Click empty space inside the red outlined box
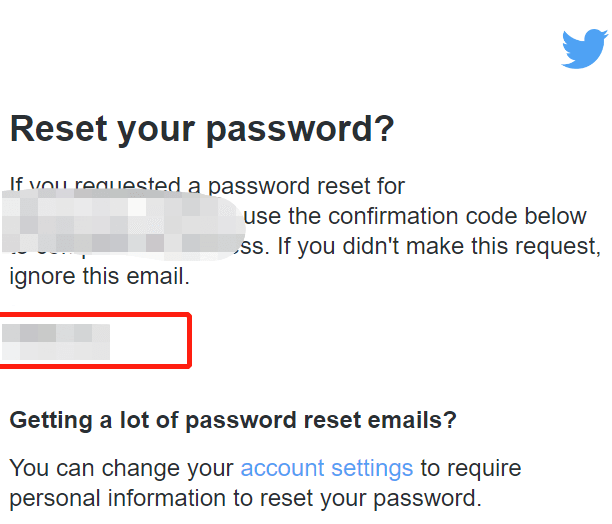The height and width of the screenshot is (524, 612). pyautogui.click(x=149, y=340)
